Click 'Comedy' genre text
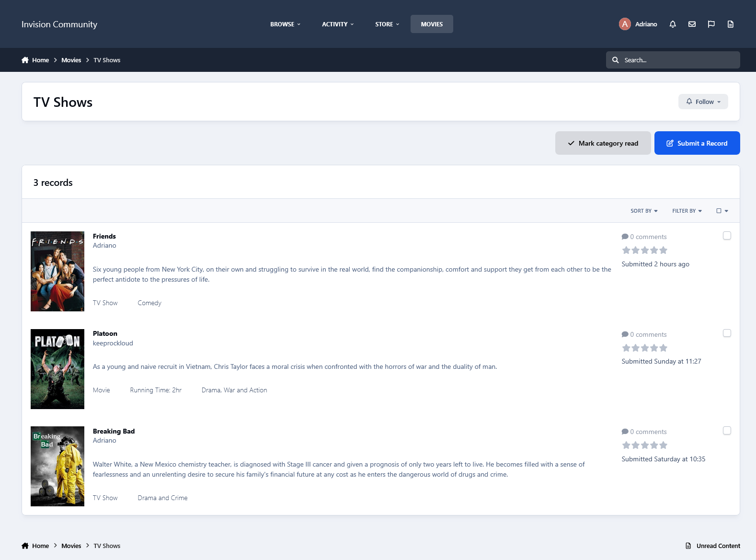This screenshot has height=560, width=756. (x=149, y=303)
